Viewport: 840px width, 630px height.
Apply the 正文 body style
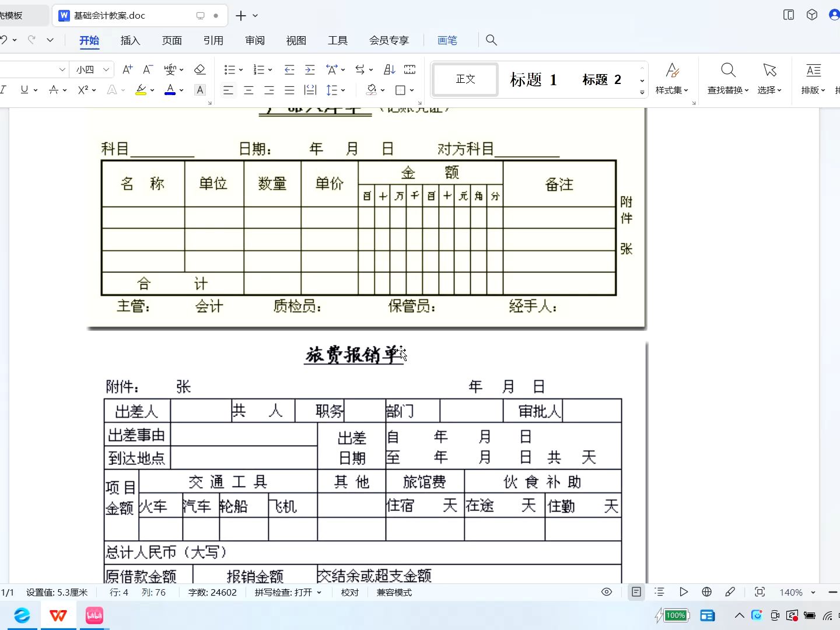[x=466, y=79]
